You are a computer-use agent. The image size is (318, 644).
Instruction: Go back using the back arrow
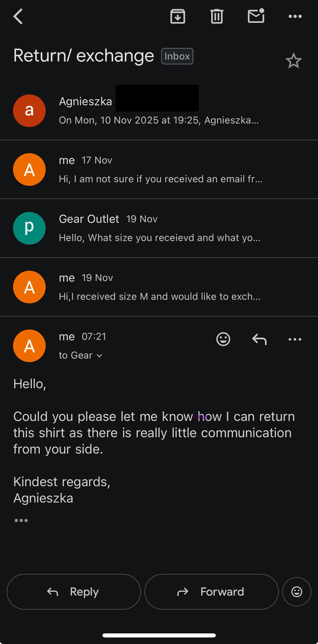[18, 16]
